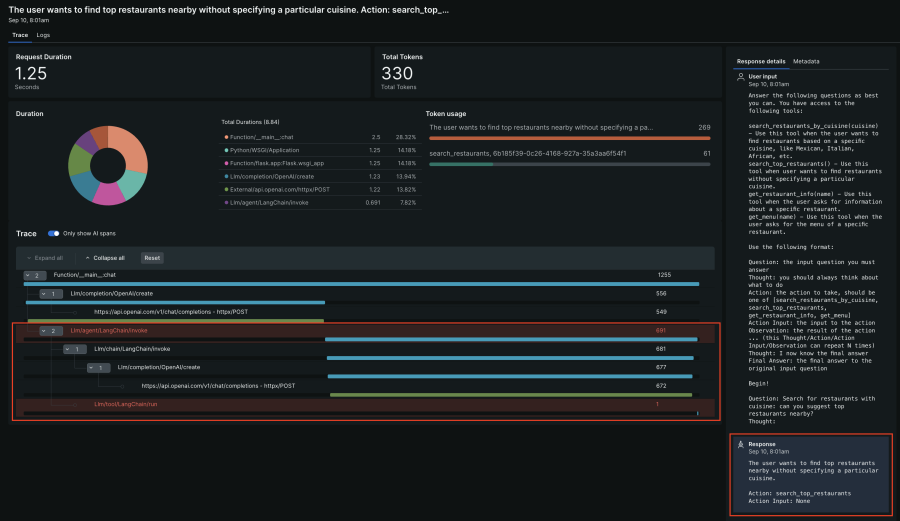Click the Response icon in the details panel
900x521 pixels.
coord(740,444)
